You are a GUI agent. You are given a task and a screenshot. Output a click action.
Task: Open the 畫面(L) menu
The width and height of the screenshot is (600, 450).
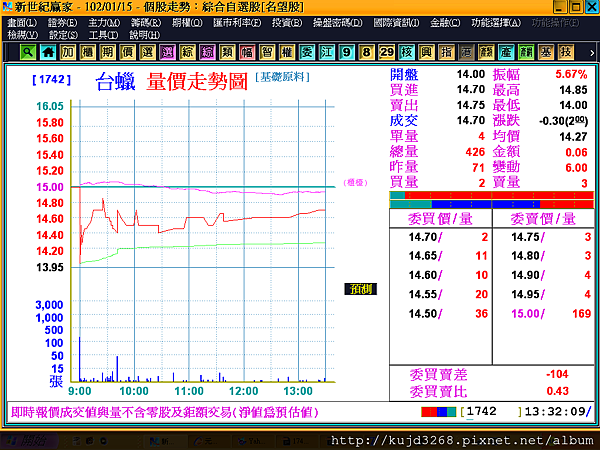pos(22,23)
